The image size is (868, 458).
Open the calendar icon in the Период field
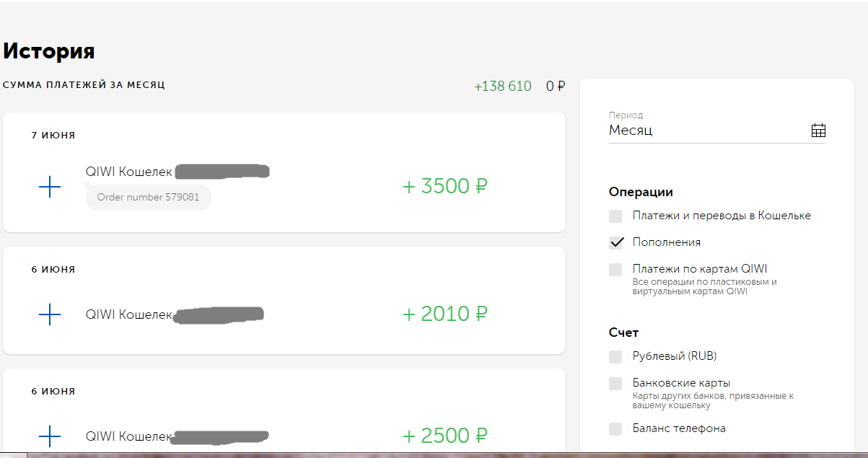pyautogui.click(x=818, y=131)
